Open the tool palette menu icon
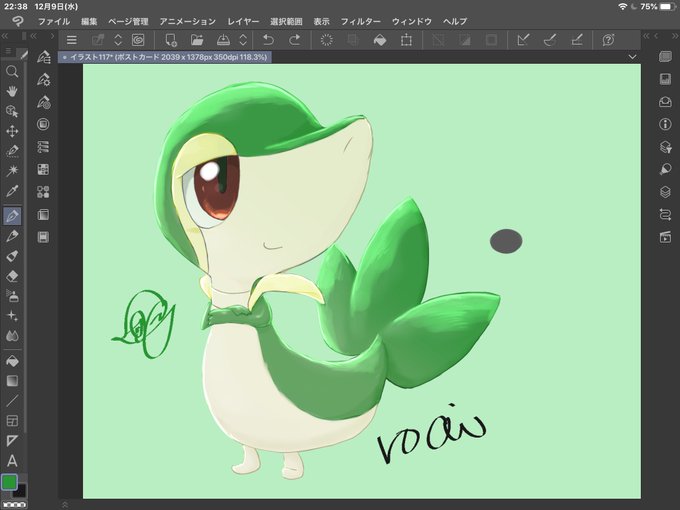The height and width of the screenshot is (510, 680). pyautogui.click(x=8, y=52)
